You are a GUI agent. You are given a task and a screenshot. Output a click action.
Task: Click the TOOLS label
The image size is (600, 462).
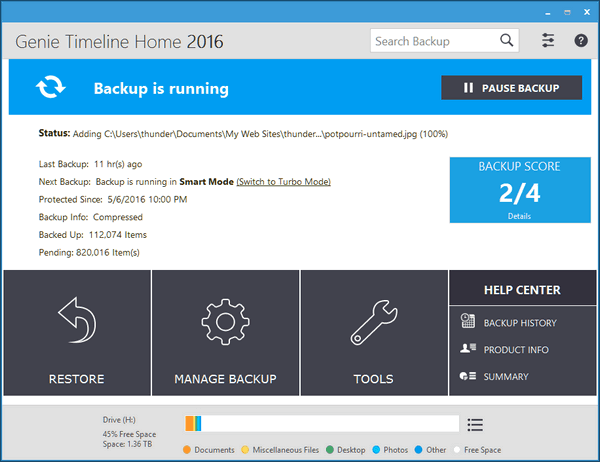373,379
